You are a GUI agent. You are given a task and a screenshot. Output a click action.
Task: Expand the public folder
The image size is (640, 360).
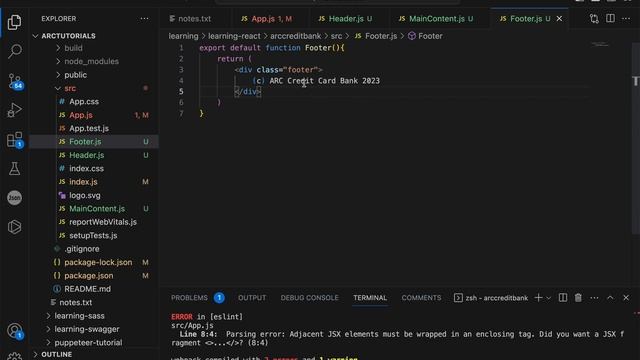pyautogui.click(x=75, y=75)
